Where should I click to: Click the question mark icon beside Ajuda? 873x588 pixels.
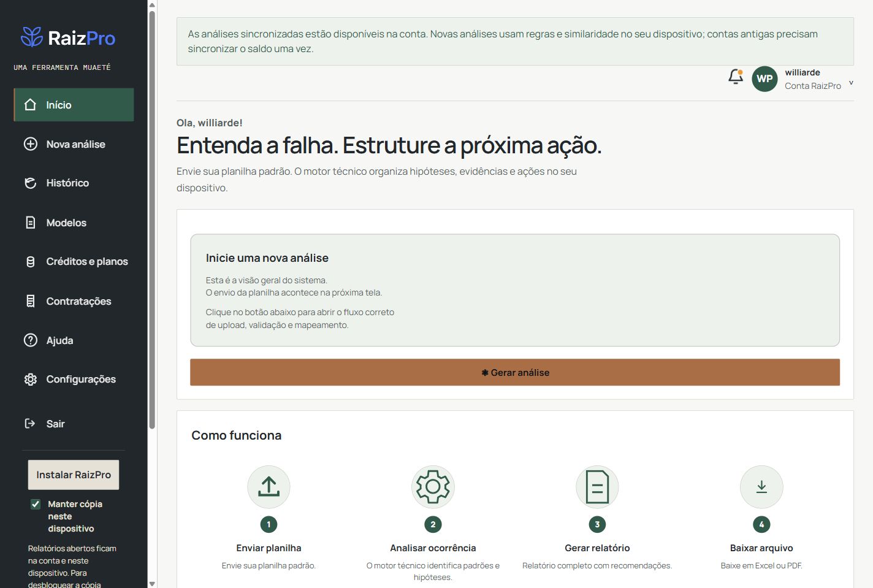(x=31, y=340)
